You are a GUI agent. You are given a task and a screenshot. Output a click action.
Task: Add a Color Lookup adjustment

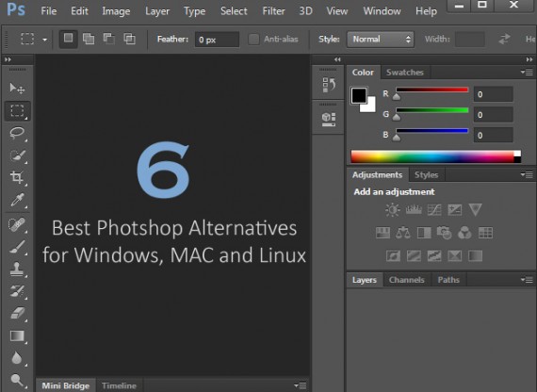pos(485,233)
